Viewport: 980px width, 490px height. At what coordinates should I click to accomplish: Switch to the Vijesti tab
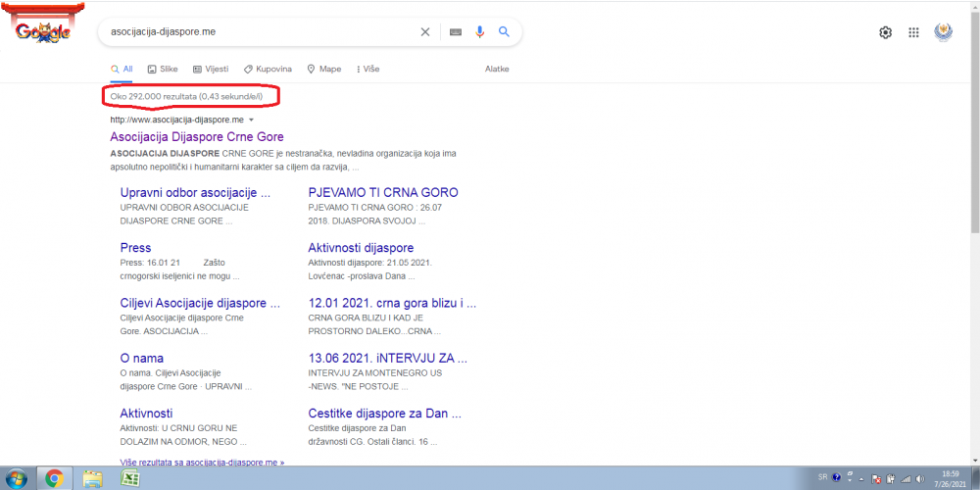click(x=211, y=70)
